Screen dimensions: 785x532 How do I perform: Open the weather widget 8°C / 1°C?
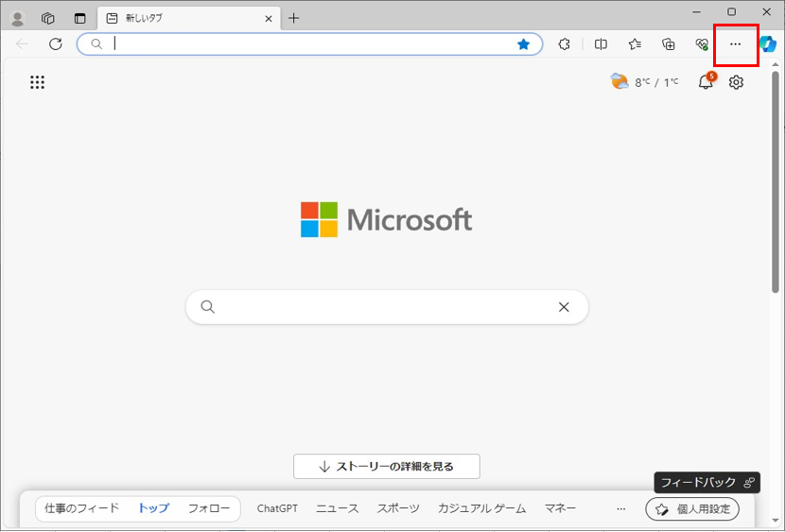point(644,81)
